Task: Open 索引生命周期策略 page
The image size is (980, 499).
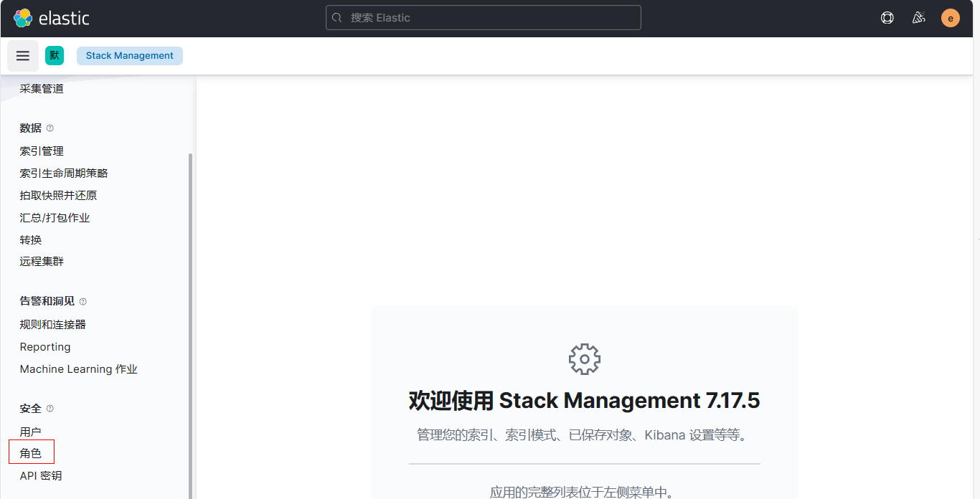Action: pos(64,174)
